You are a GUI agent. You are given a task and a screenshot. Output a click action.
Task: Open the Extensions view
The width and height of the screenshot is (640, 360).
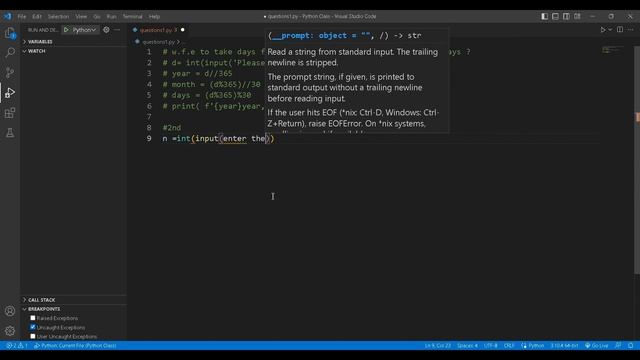click(x=10, y=113)
